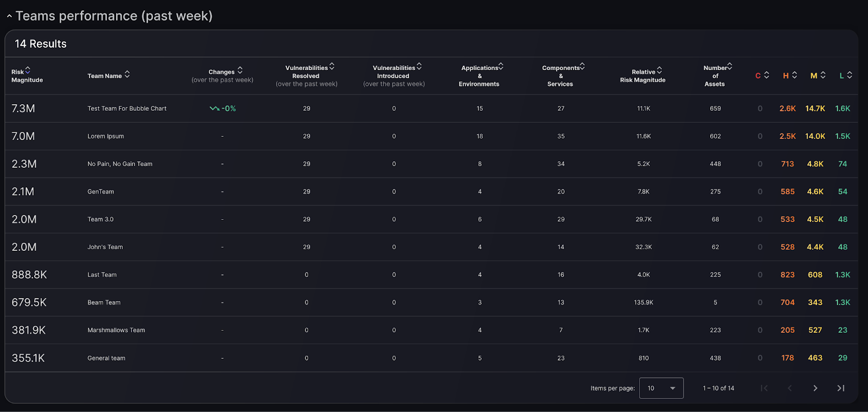Collapse the Teams performance section chevron
This screenshot has width=868, height=412.
click(x=9, y=16)
